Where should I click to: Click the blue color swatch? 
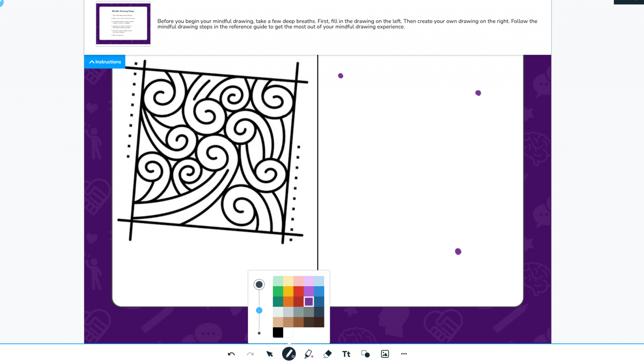320,292
